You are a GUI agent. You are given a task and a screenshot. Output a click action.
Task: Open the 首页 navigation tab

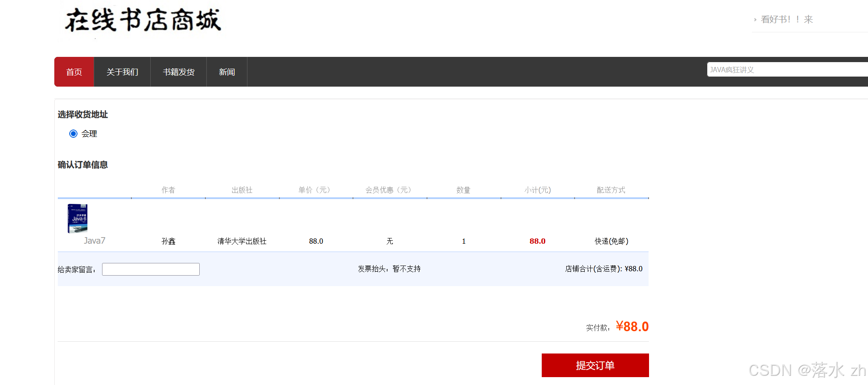pyautogui.click(x=74, y=72)
